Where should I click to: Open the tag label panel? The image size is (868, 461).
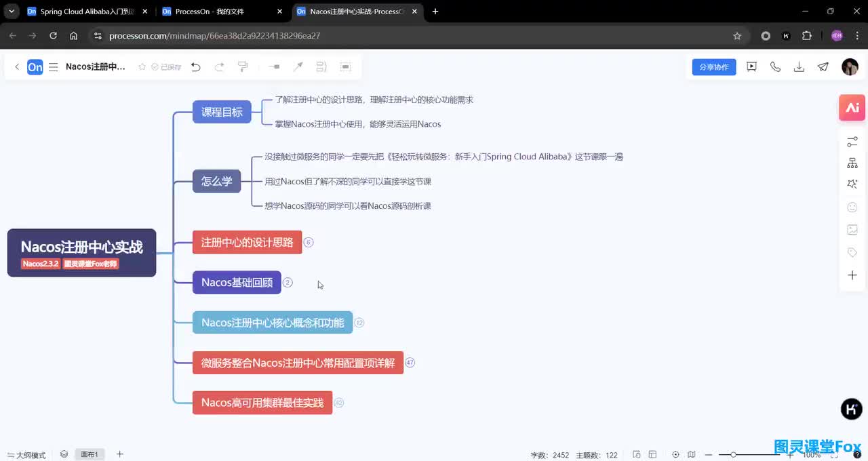(852, 252)
